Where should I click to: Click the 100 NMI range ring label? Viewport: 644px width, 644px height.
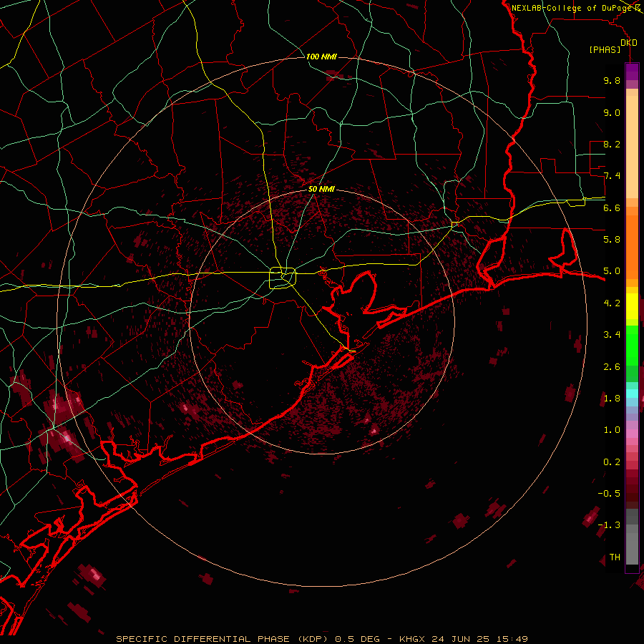[x=321, y=57]
